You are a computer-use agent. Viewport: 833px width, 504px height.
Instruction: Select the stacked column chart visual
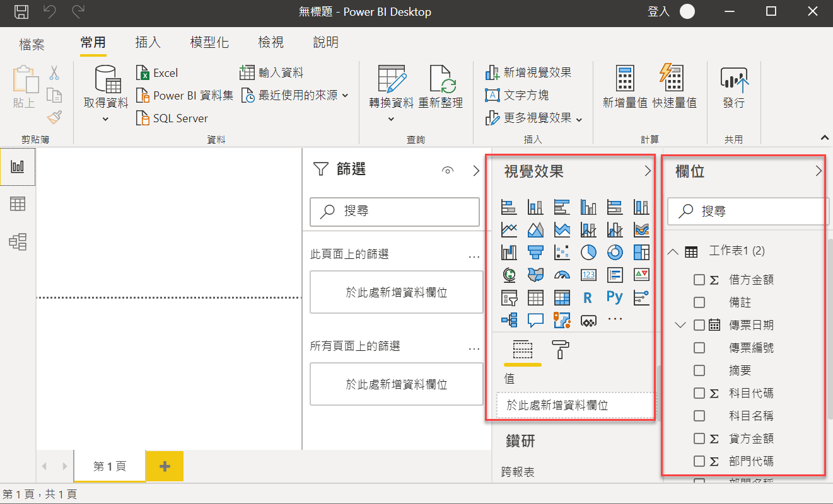point(535,207)
